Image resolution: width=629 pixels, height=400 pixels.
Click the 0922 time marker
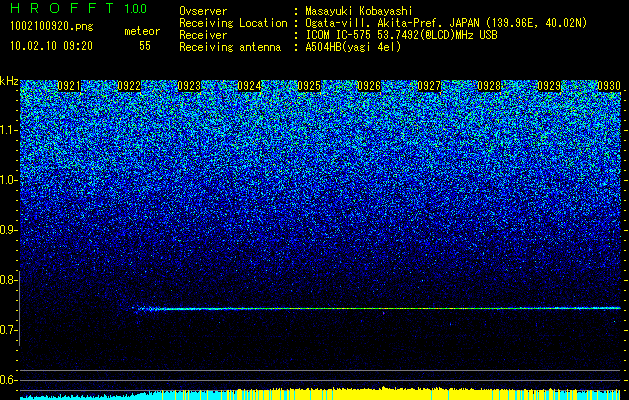(x=129, y=86)
